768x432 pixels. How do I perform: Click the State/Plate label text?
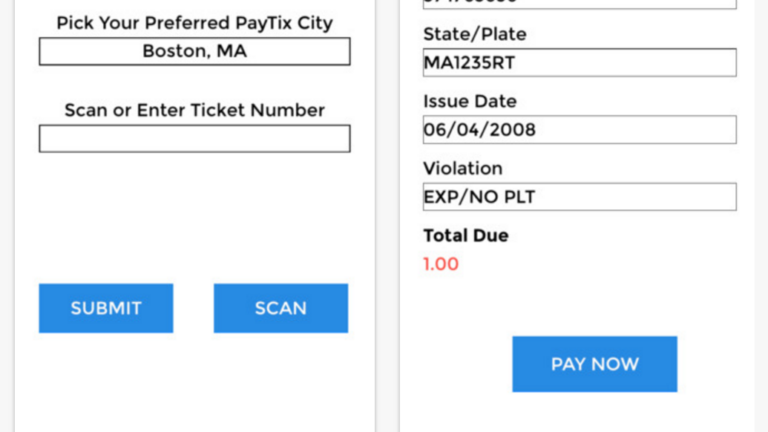click(474, 34)
